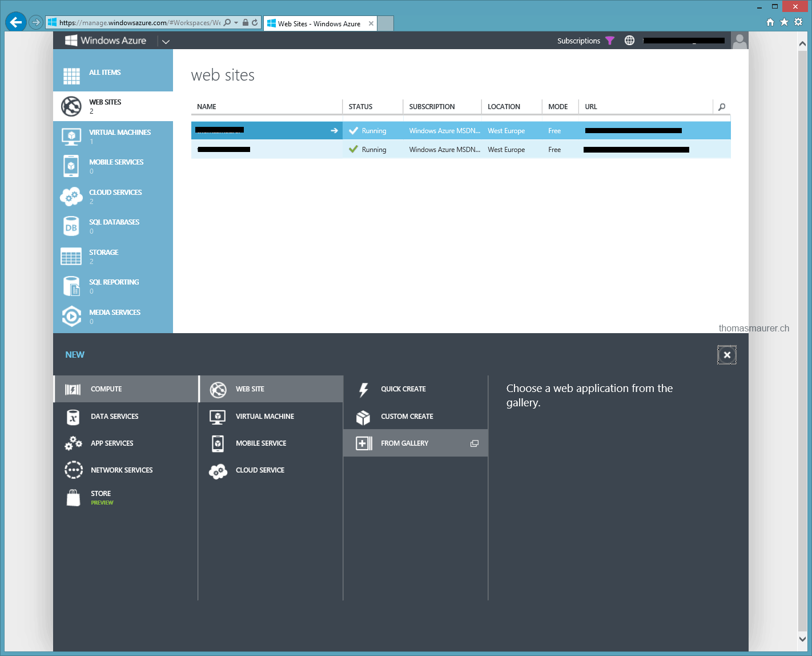Click the browser favorites star icon
Viewport: 812px width, 656px height.
784,22
